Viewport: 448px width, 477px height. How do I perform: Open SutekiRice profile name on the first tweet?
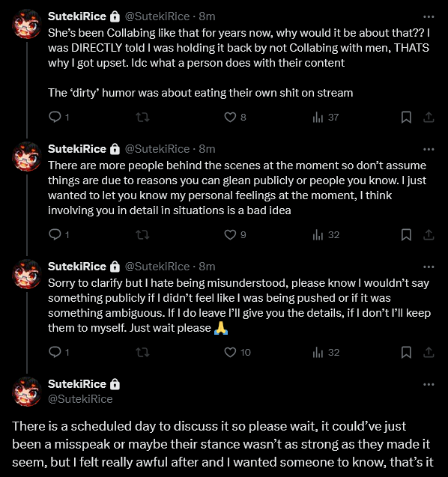click(x=77, y=16)
